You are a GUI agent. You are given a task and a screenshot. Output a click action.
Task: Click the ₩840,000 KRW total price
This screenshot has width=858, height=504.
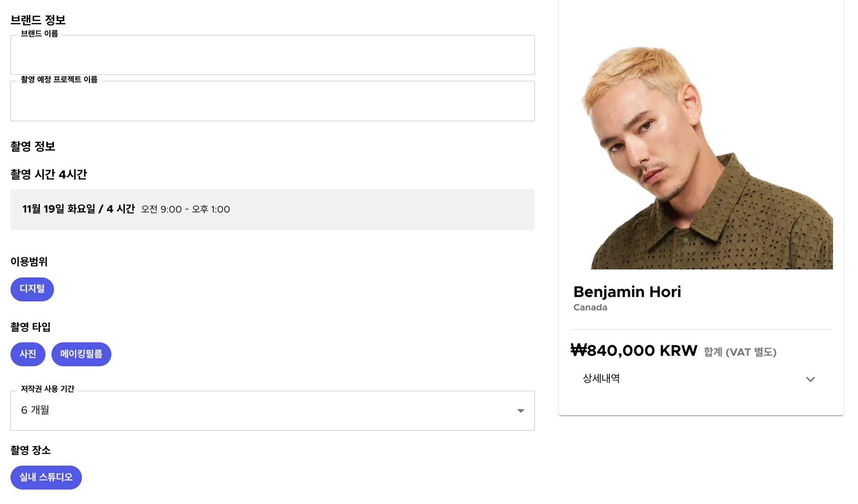click(634, 351)
